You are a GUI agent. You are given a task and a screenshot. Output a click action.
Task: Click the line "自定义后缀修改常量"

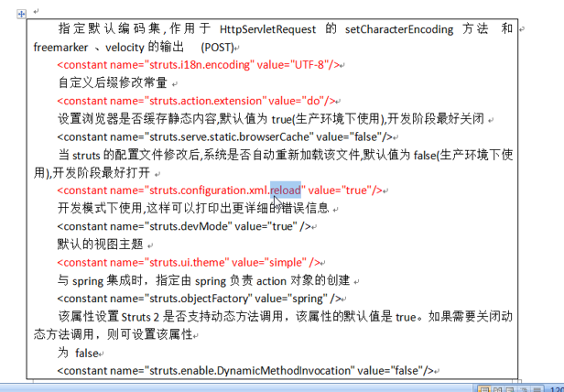113,82
